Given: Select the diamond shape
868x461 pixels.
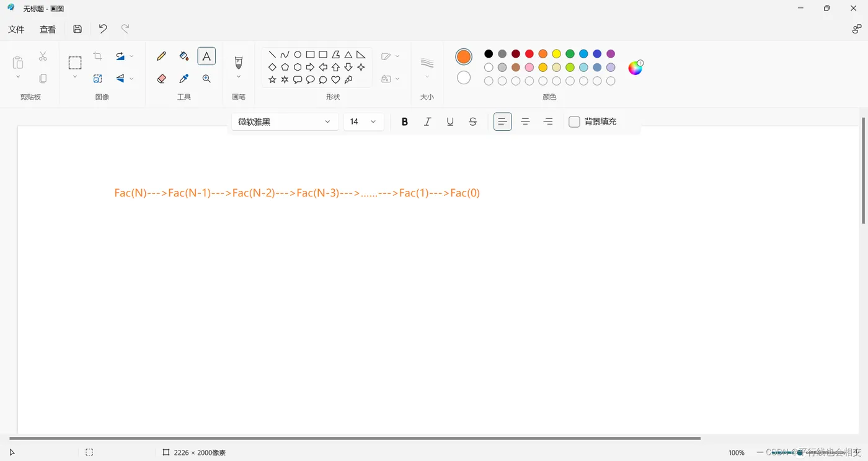Looking at the screenshot, I should click(x=272, y=67).
